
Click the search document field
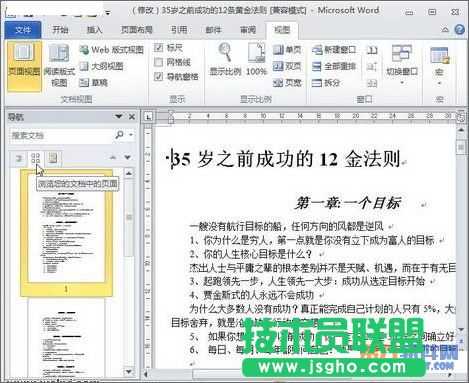click(x=62, y=135)
